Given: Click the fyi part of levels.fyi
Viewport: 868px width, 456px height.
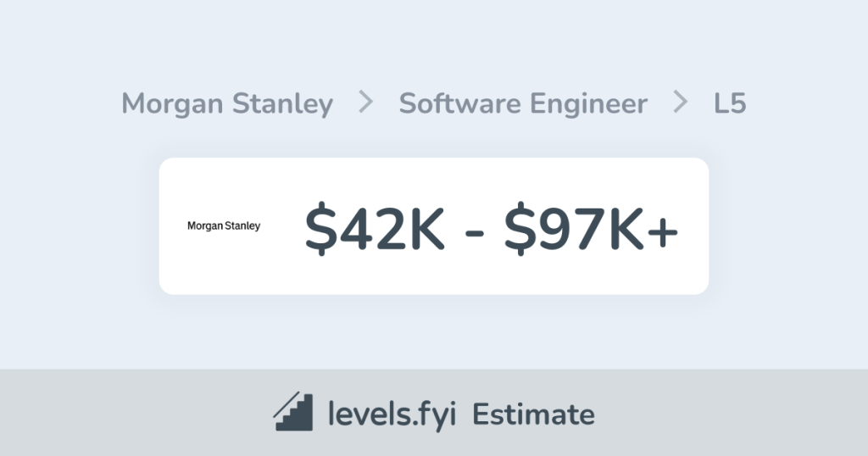Looking at the screenshot, I should pos(439,414).
